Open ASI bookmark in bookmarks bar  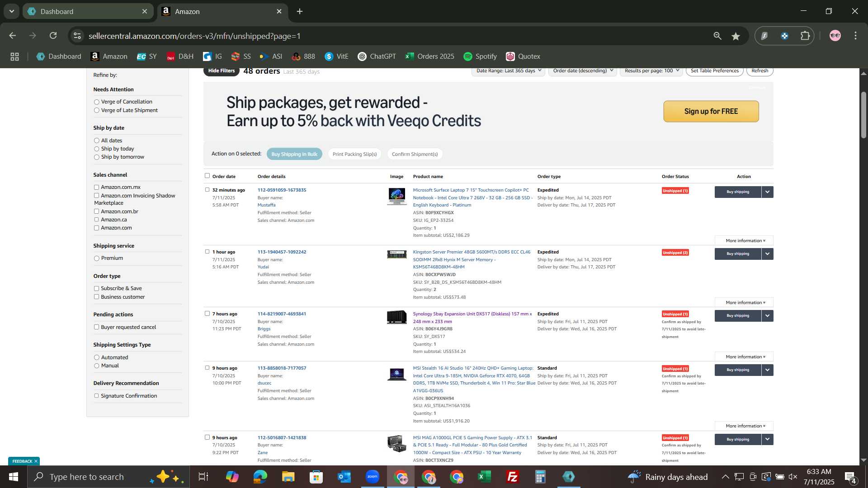tap(271, 56)
